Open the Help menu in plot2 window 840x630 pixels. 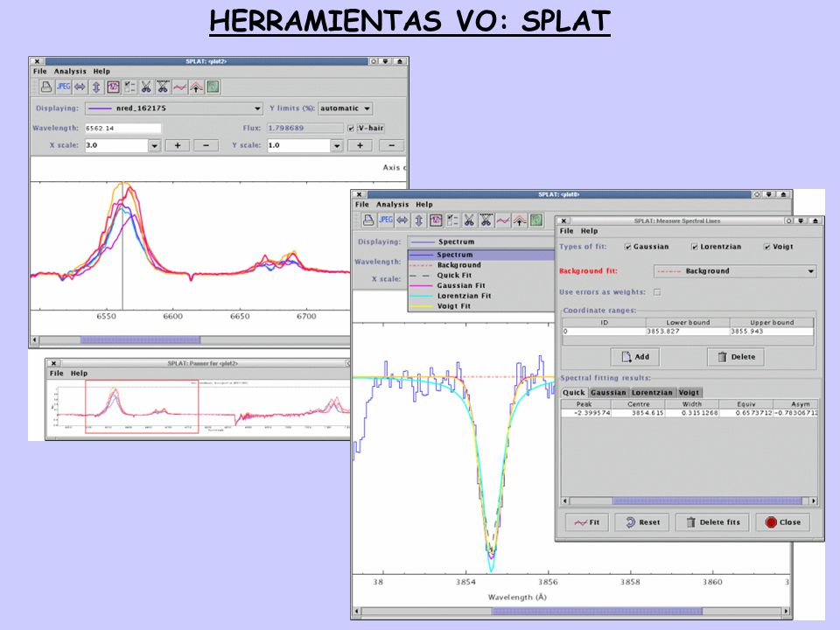[101, 71]
